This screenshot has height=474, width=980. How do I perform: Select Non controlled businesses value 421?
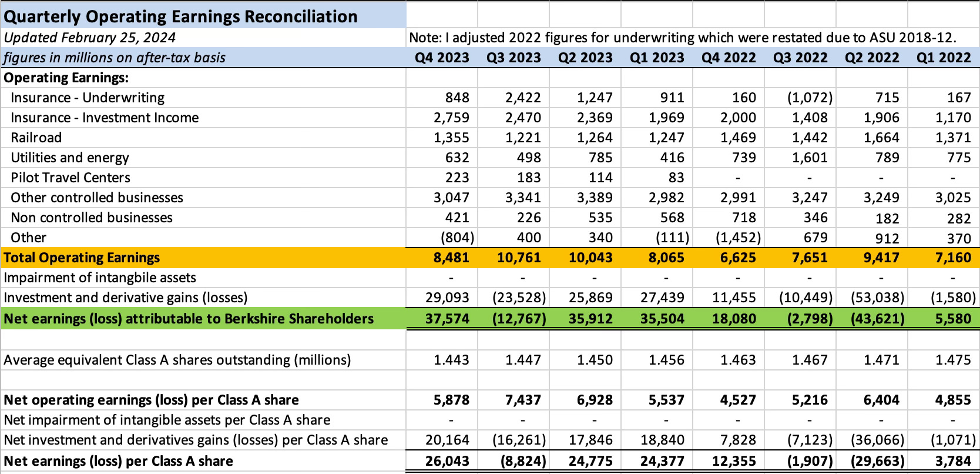coord(457,218)
